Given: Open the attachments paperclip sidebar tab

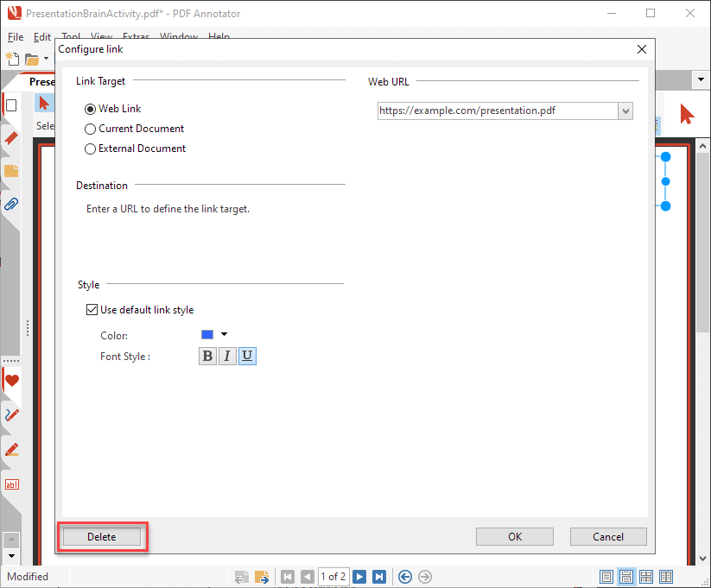Looking at the screenshot, I should pos(11,204).
